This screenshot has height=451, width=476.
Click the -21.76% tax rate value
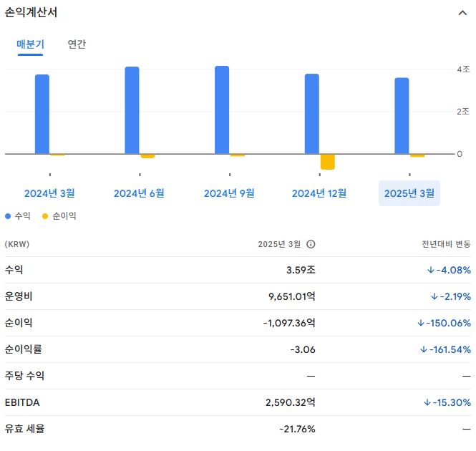(x=297, y=429)
